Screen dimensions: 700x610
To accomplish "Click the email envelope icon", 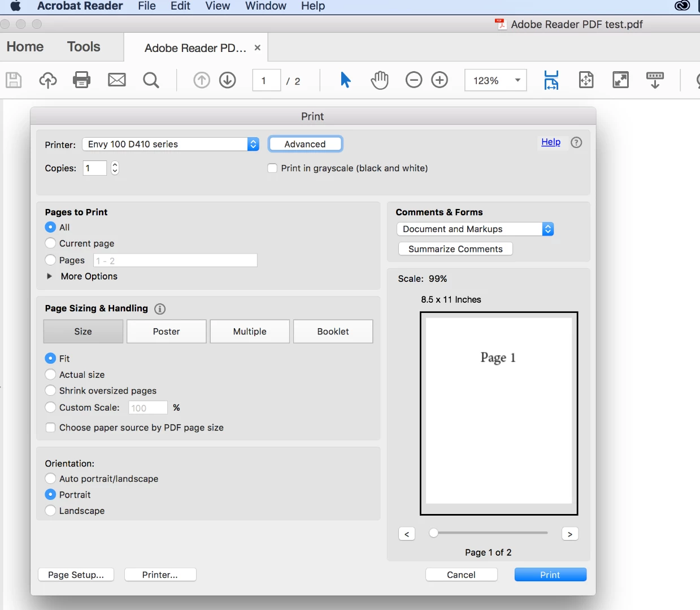I will (117, 80).
